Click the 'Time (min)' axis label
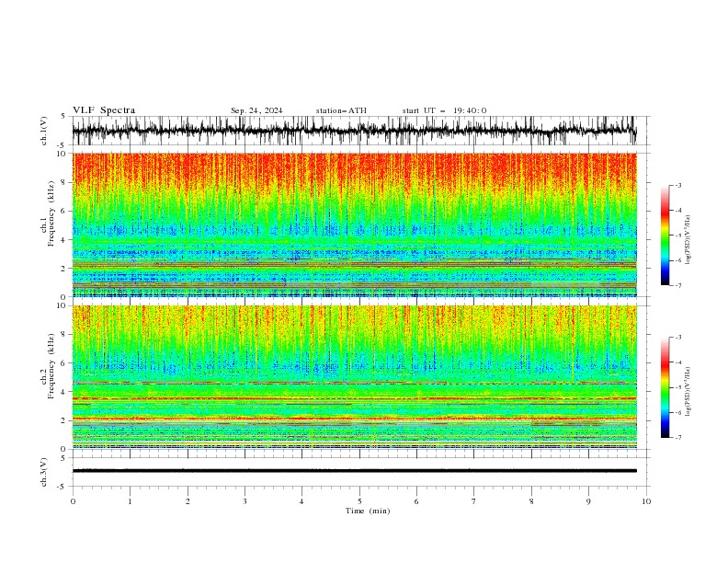 click(x=368, y=511)
